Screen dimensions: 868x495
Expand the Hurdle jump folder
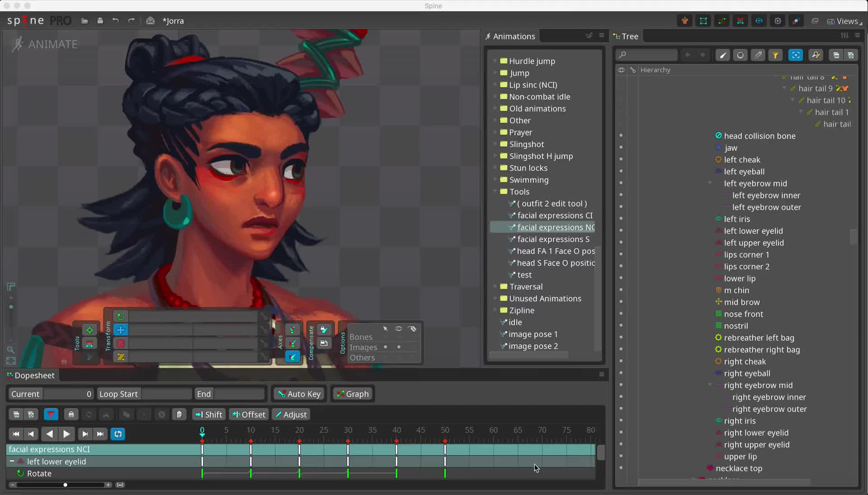(x=495, y=61)
